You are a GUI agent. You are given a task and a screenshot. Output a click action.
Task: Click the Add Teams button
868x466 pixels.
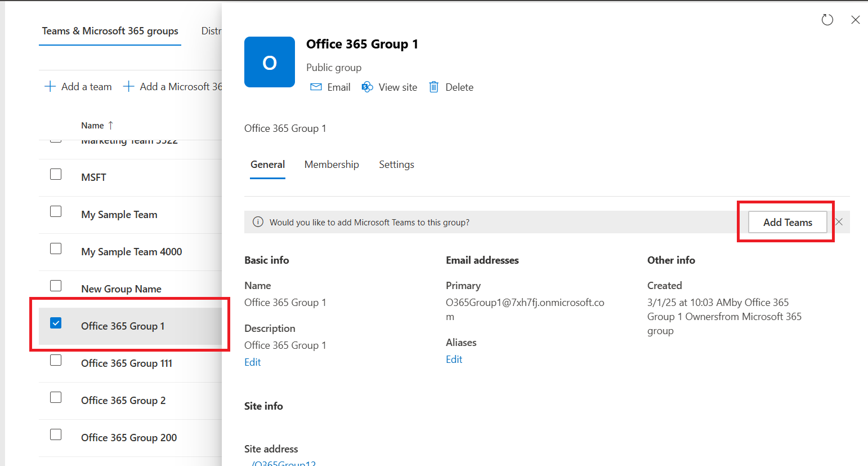tap(787, 222)
